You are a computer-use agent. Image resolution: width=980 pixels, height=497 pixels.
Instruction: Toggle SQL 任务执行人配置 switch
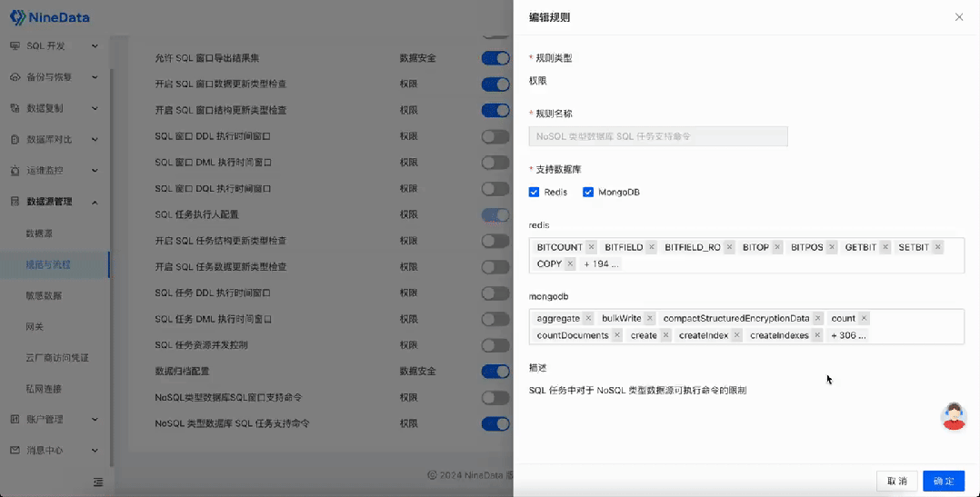tap(495, 214)
